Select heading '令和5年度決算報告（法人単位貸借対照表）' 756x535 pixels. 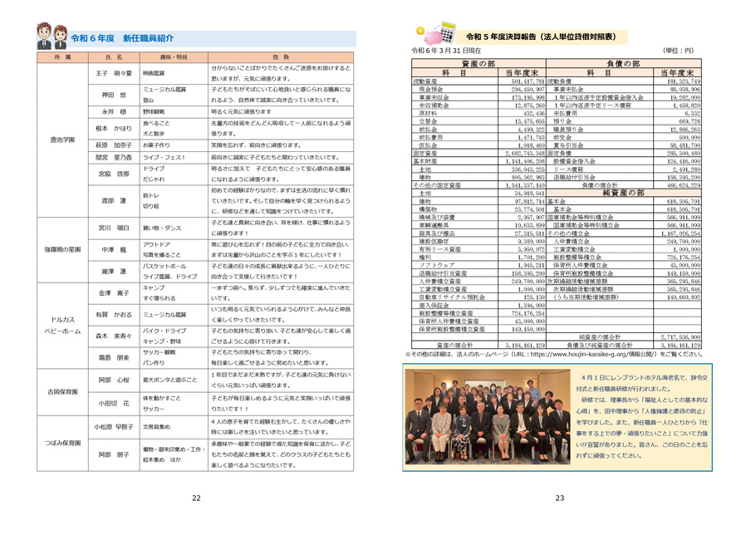541,37
